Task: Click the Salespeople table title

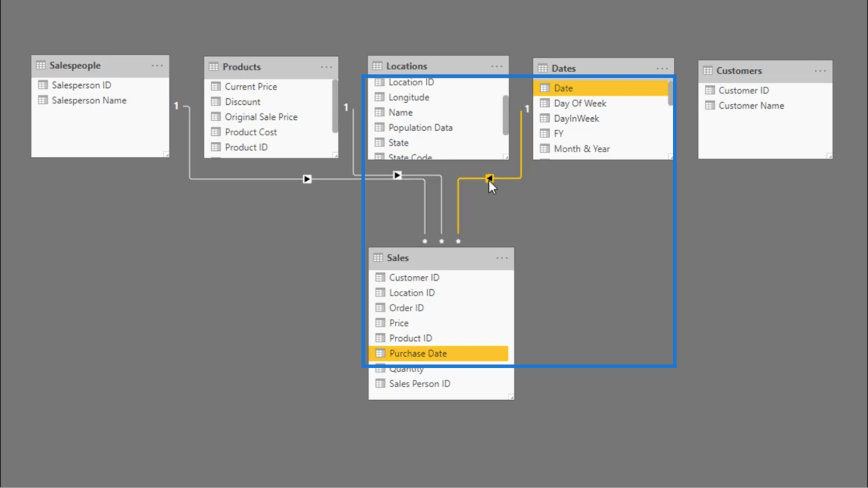Action: (75, 66)
